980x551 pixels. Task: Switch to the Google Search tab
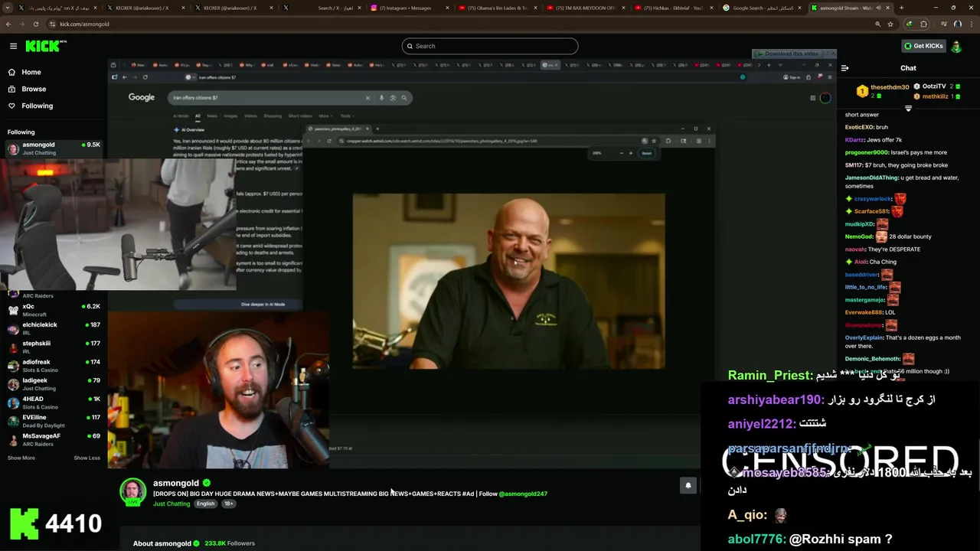click(x=762, y=8)
